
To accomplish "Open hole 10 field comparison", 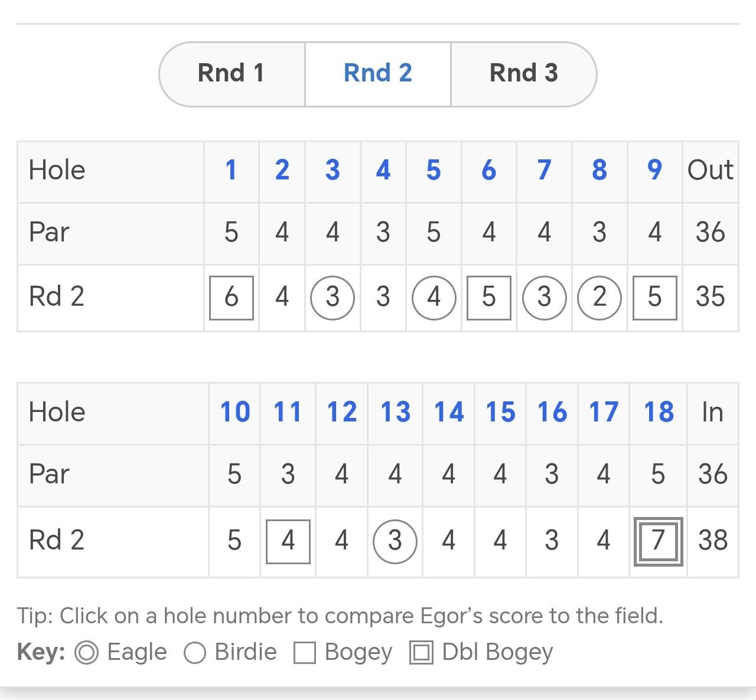I will coord(234,412).
